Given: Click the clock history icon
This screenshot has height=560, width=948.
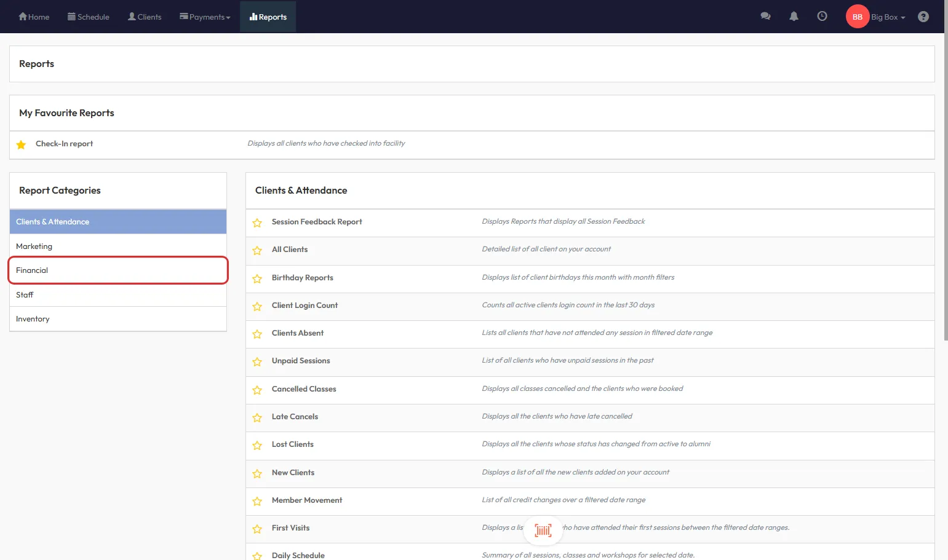Looking at the screenshot, I should tap(822, 17).
